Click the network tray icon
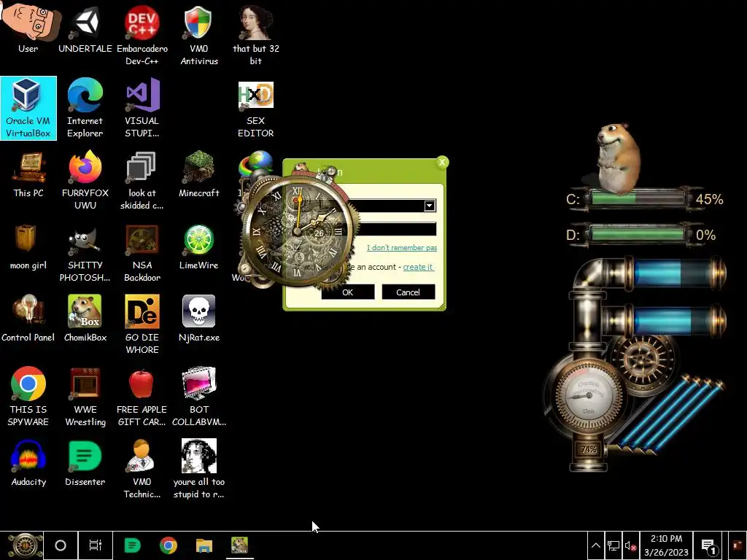The image size is (747, 560). pos(613,545)
